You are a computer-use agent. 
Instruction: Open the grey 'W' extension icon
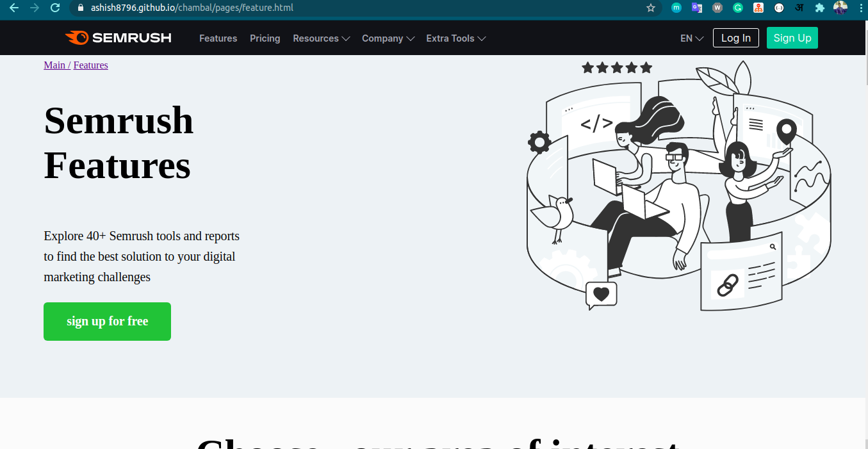[x=717, y=8]
